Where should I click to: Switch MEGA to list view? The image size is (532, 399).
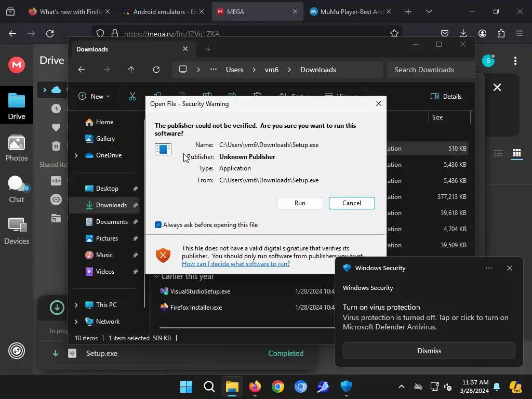pyautogui.click(x=498, y=153)
